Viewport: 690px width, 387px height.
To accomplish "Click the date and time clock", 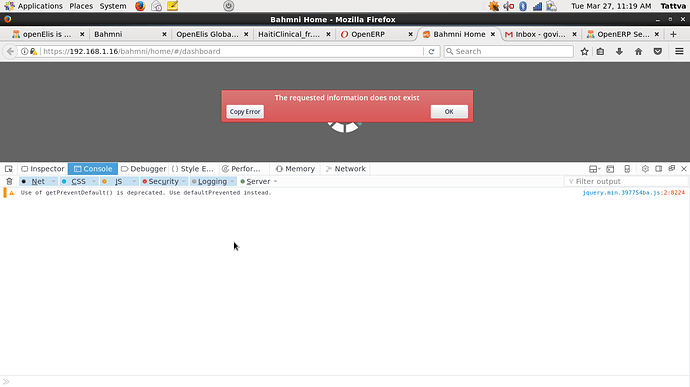I will click(611, 6).
